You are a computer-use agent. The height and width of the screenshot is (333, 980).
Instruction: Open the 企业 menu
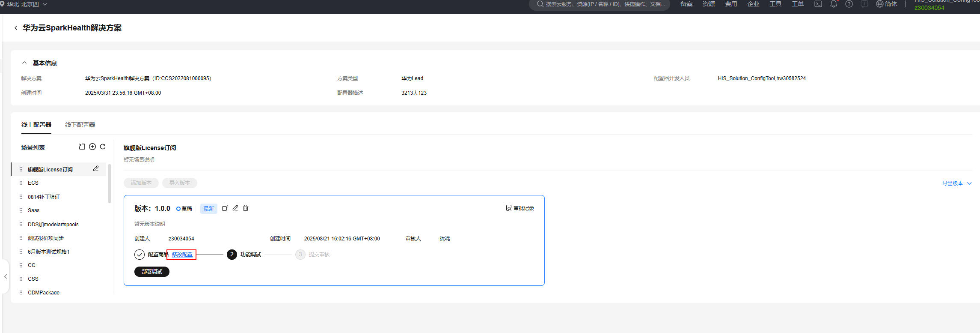pyautogui.click(x=753, y=4)
